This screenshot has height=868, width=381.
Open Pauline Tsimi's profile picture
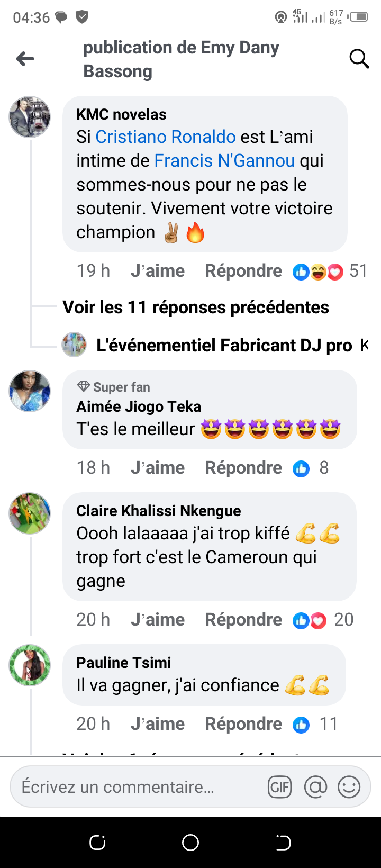[30, 665]
